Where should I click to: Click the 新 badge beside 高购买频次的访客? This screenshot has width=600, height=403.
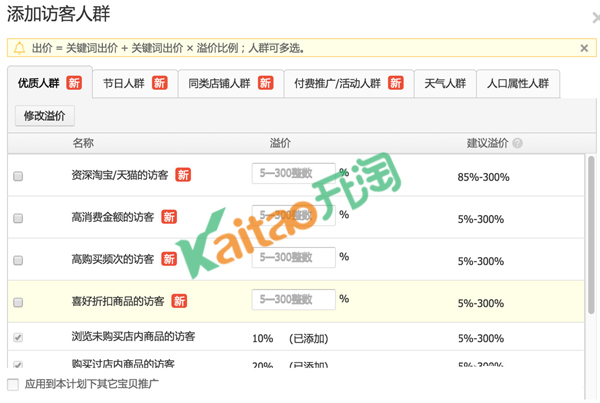169,259
